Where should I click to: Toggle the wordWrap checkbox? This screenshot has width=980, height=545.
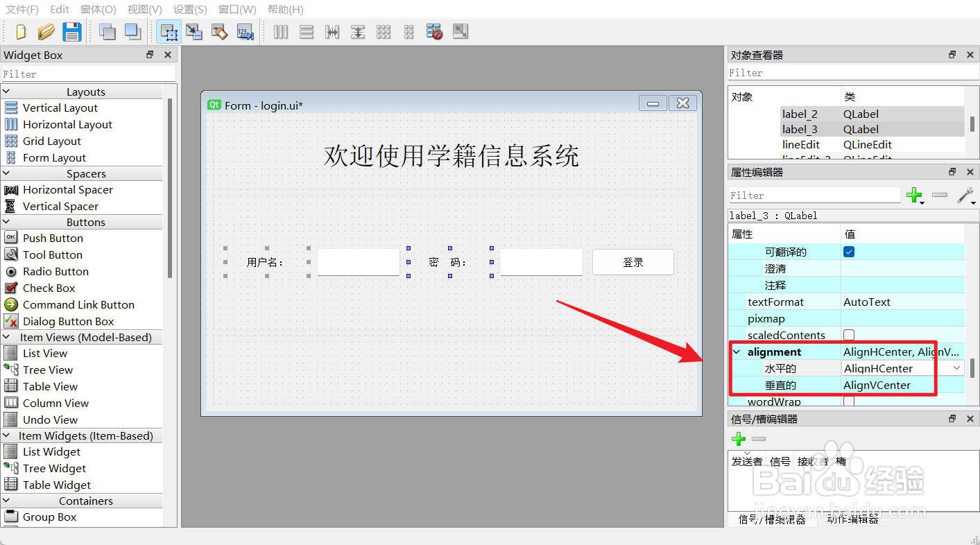(848, 401)
